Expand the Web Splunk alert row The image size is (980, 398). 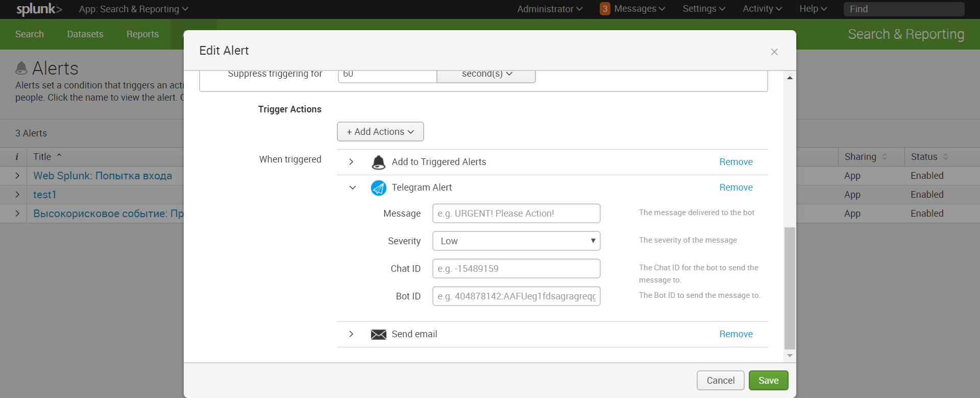[x=17, y=176]
